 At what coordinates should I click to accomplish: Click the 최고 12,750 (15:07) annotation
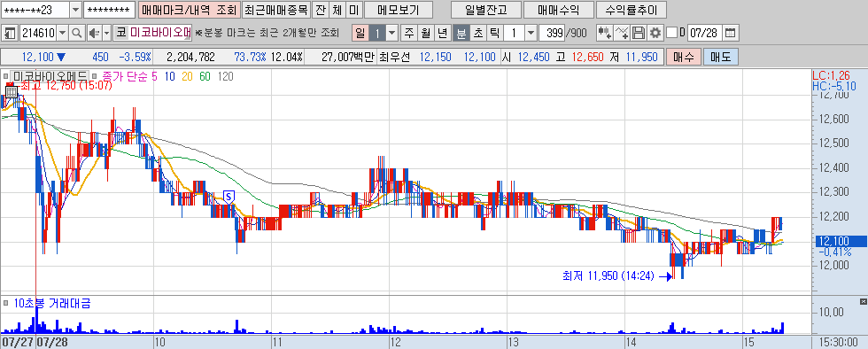[66, 86]
